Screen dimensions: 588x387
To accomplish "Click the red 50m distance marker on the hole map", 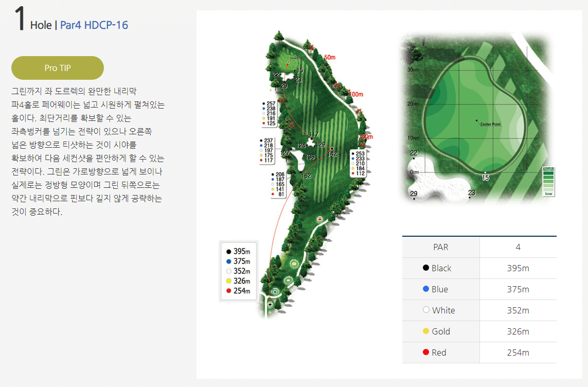I will tap(330, 57).
